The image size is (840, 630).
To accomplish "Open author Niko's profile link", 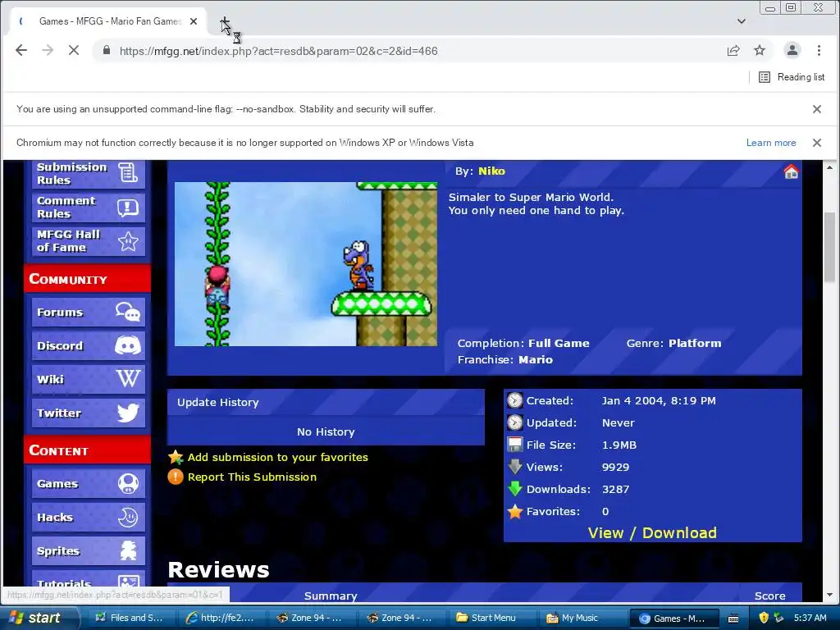I will tap(492, 171).
